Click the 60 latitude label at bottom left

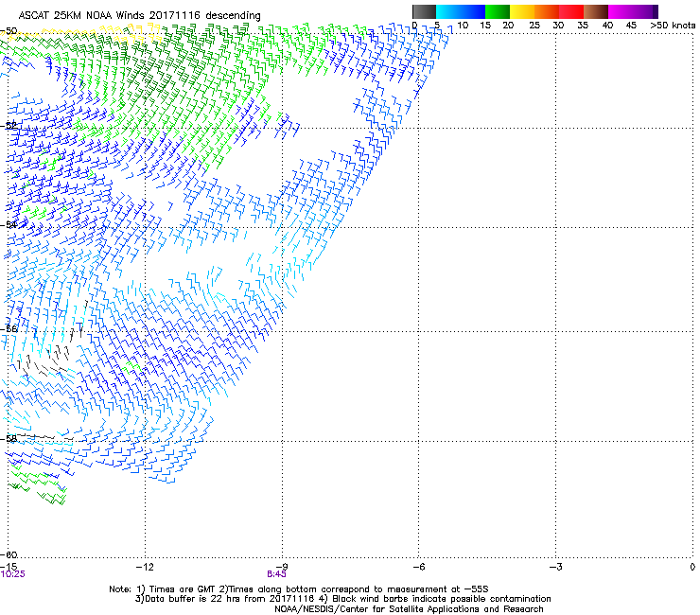[11, 554]
